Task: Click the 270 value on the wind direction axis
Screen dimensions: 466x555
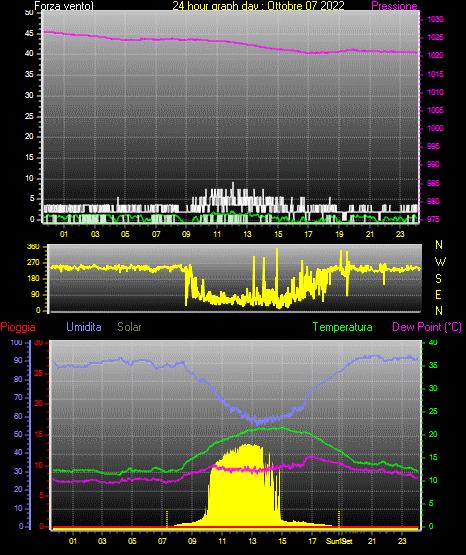Action: click(33, 263)
